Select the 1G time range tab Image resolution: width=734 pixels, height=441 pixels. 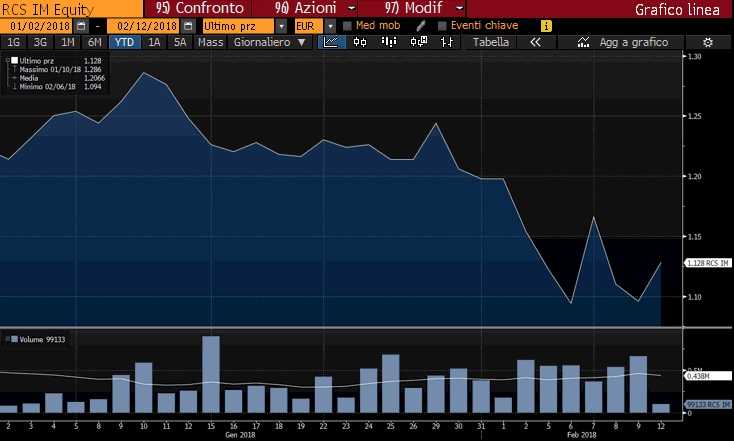(14, 42)
